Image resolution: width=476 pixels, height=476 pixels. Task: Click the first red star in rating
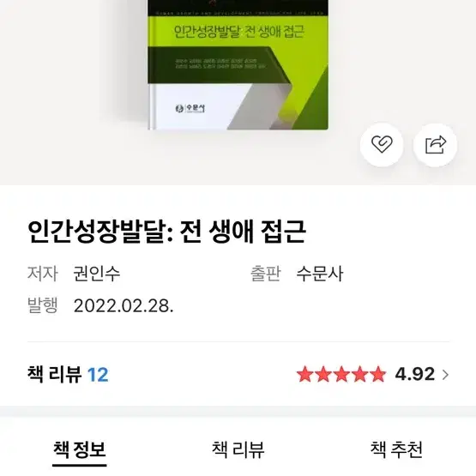(305, 374)
